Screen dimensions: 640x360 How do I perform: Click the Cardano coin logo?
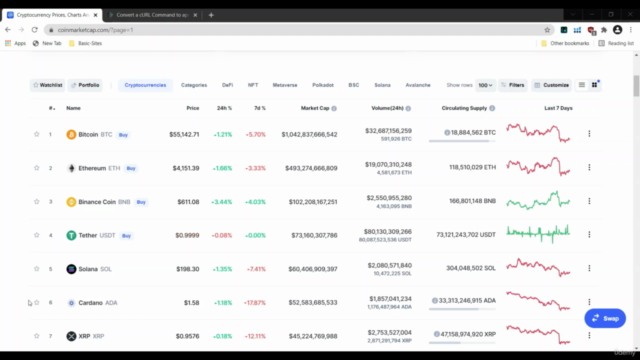(71, 303)
